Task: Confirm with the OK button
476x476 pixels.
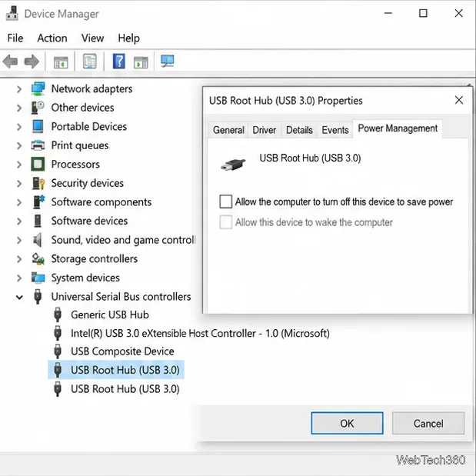Action: pyautogui.click(x=347, y=423)
